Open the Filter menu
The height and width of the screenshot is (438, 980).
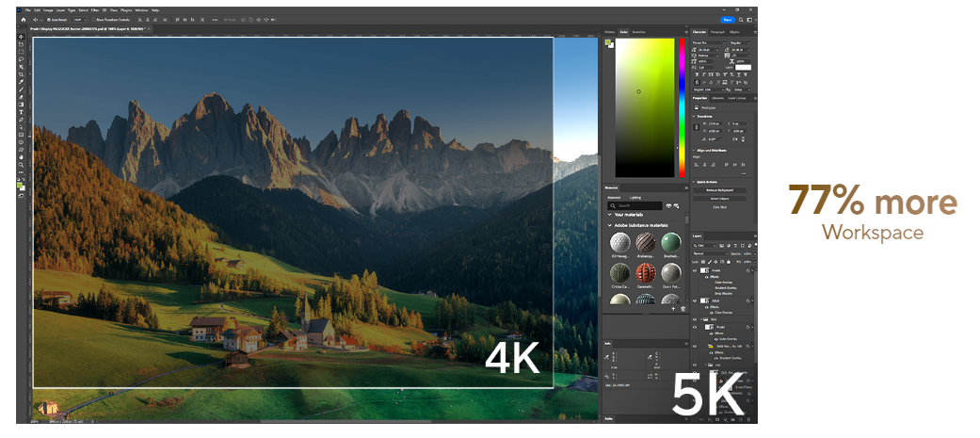(x=95, y=10)
